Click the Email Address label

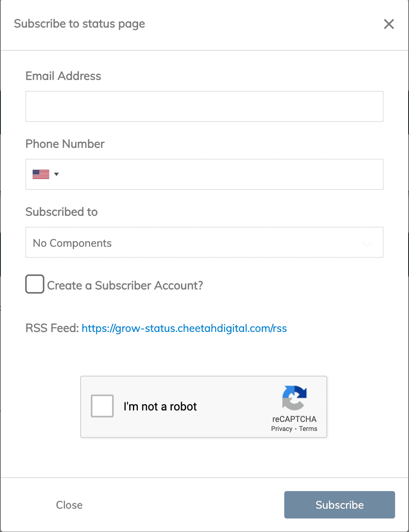(63, 76)
